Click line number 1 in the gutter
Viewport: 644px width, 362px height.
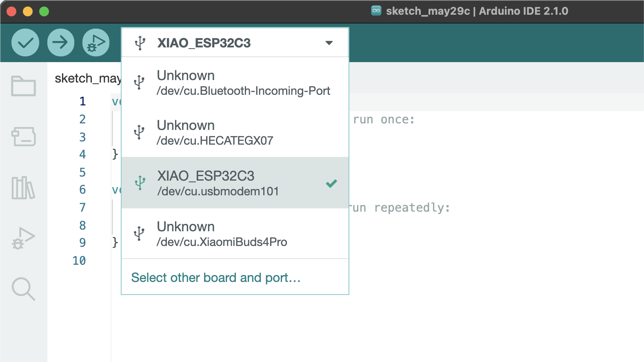point(82,101)
